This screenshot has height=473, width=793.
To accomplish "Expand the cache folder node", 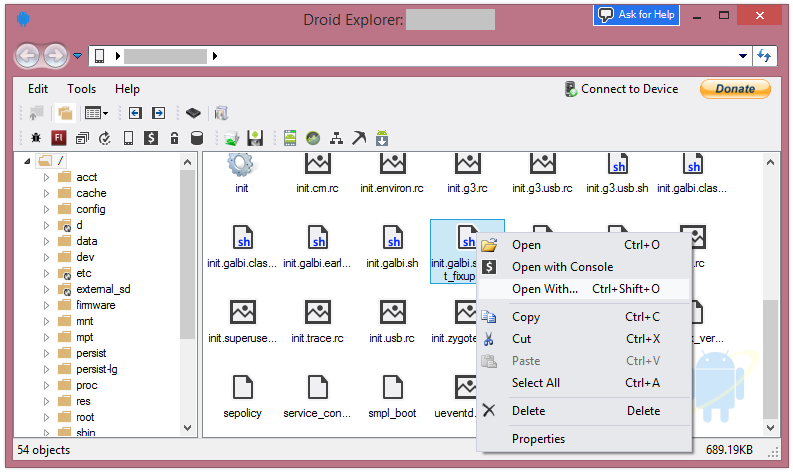I will coord(46,193).
